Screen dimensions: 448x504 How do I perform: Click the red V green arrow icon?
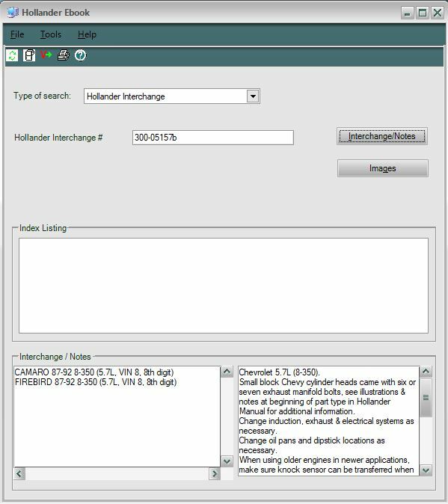[46, 55]
